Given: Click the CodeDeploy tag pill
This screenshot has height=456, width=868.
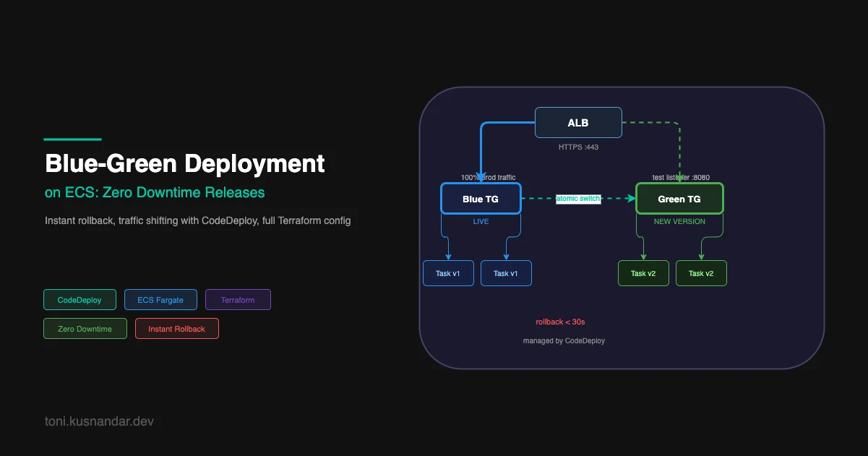Looking at the screenshot, I should tap(80, 300).
